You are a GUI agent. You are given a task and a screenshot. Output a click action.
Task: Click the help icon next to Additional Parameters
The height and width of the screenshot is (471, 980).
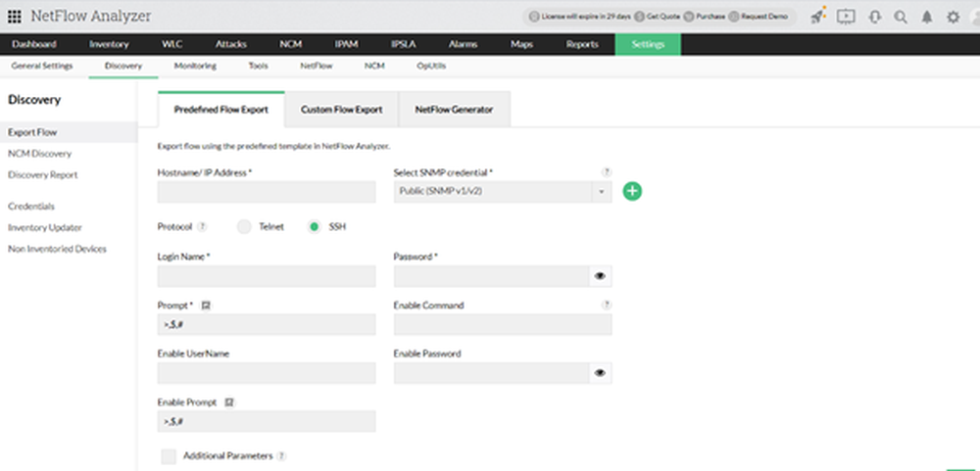pyautogui.click(x=281, y=456)
